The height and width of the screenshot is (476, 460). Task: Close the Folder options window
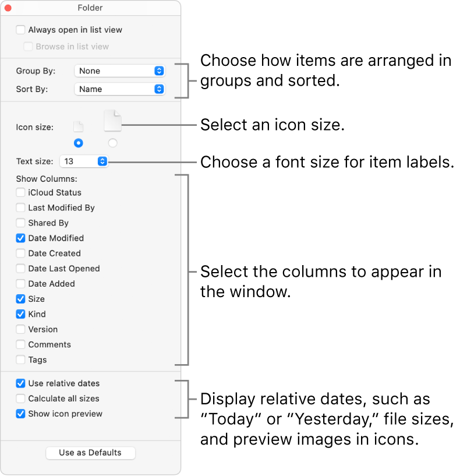pyautogui.click(x=8, y=8)
